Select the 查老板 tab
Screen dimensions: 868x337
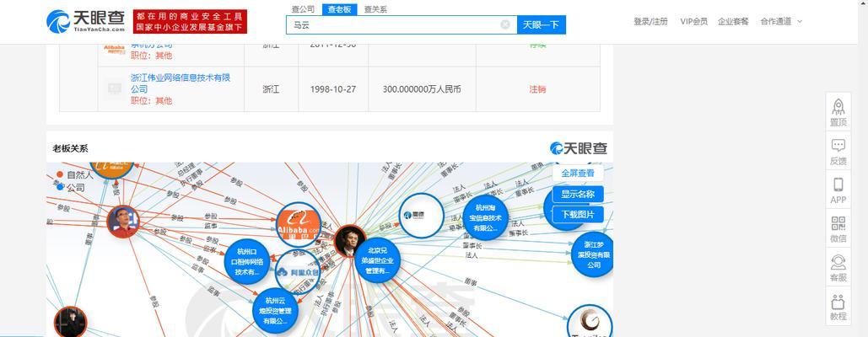click(339, 9)
